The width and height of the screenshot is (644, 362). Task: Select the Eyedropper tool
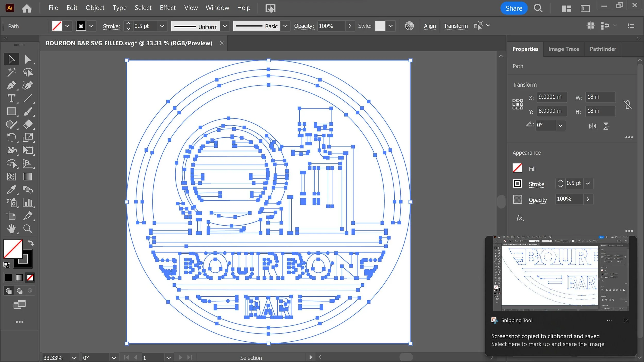point(11,190)
